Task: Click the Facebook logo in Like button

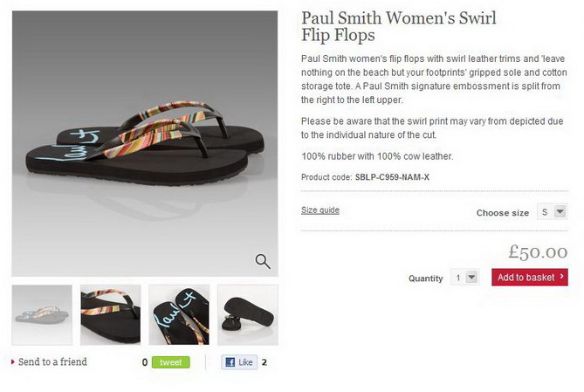Action: (230, 362)
